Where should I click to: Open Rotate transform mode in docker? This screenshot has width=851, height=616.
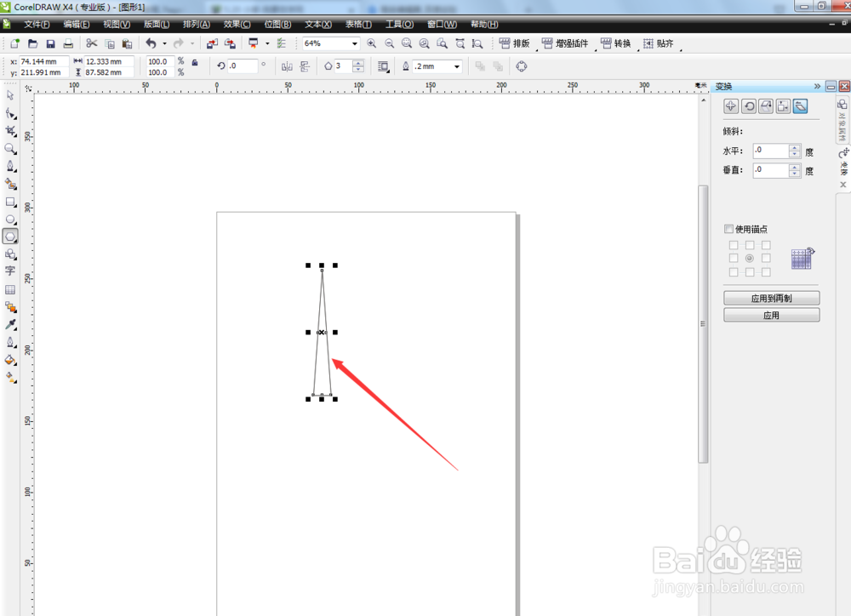[749, 106]
